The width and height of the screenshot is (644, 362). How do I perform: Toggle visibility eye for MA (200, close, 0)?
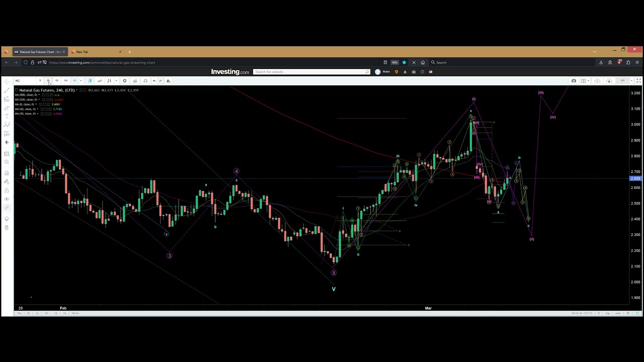[x=43, y=100]
